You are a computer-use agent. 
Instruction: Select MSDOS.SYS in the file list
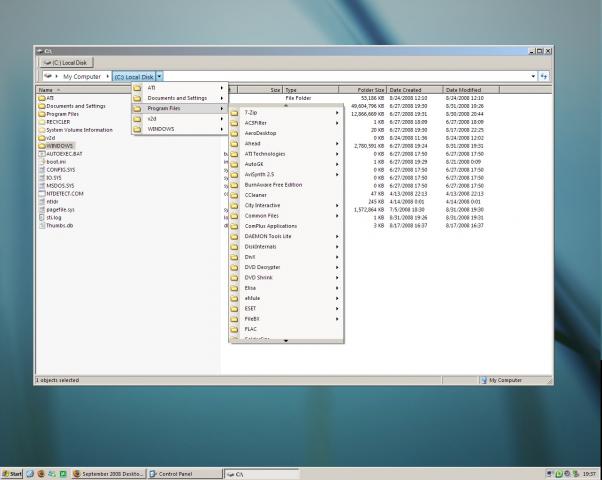(56, 185)
